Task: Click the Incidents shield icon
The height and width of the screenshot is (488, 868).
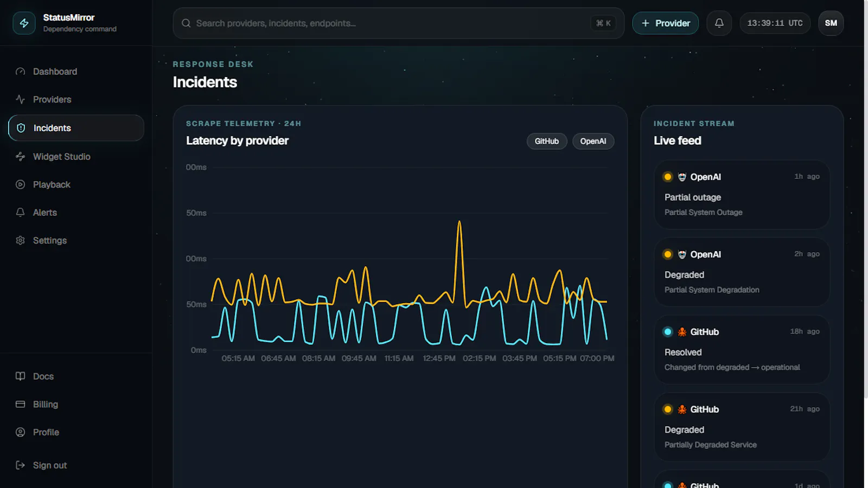Action: [21, 128]
